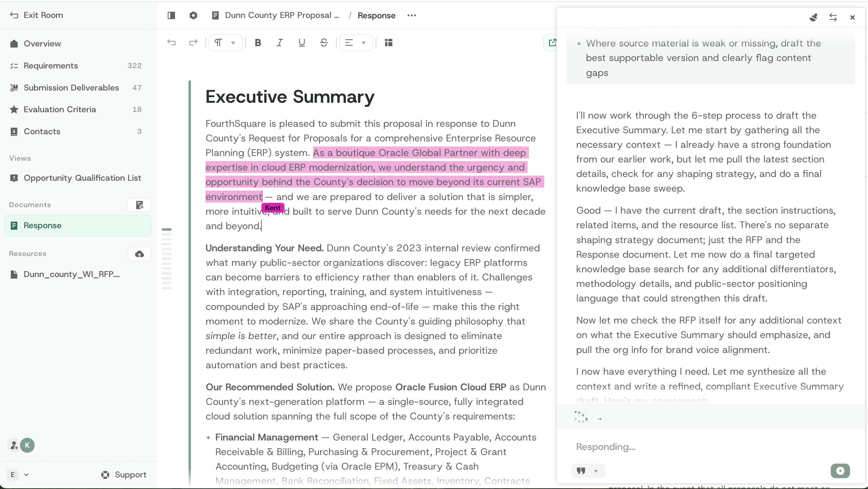Screen dimensions: 868x489
Task: Expand the E workspace dropdown
Action: [18, 475]
